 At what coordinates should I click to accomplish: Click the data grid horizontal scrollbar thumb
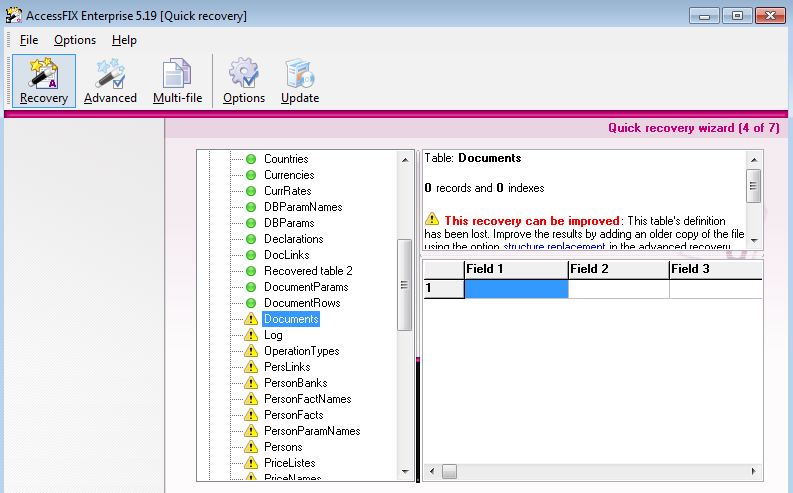(449, 471)
